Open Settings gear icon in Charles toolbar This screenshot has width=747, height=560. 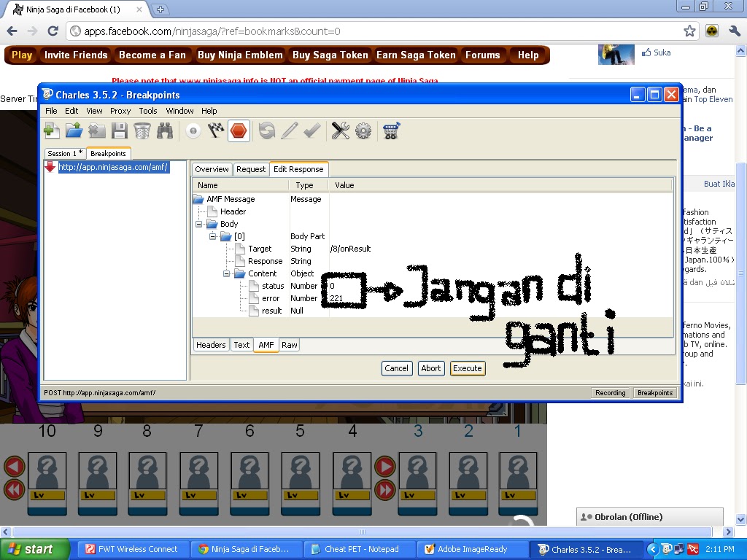coord(363,131)
